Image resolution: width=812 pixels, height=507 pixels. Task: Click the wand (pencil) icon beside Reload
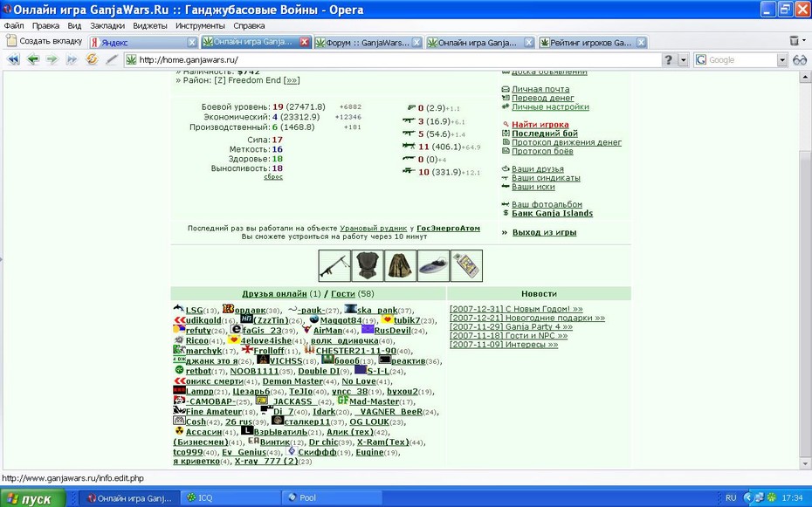pos(112,59)
